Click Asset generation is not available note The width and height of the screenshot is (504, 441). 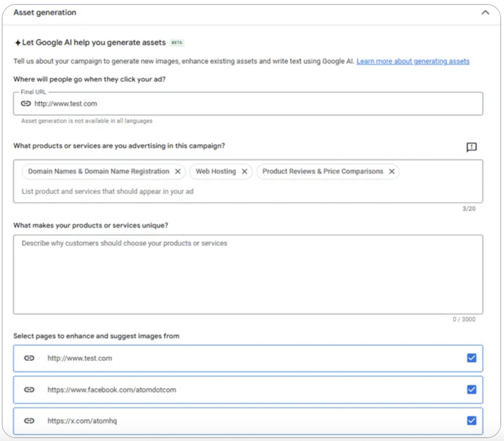tap(87, 121)
